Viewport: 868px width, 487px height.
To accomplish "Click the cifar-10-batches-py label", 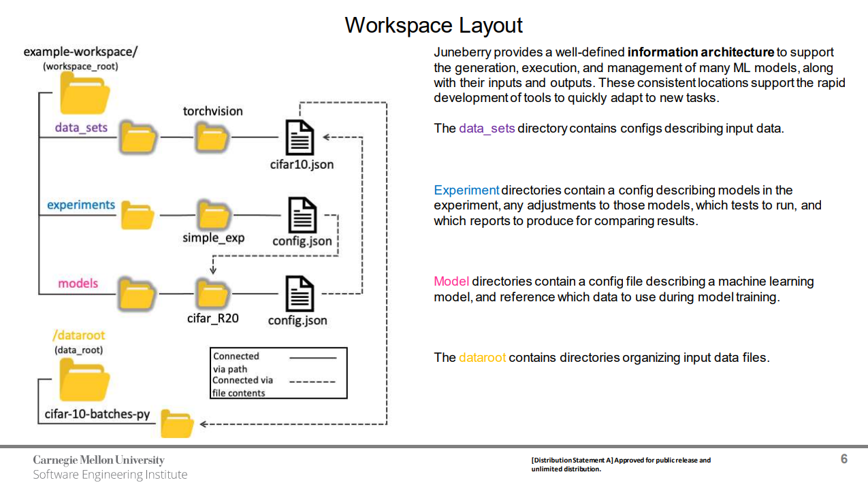I will click(x=97, y=414).
